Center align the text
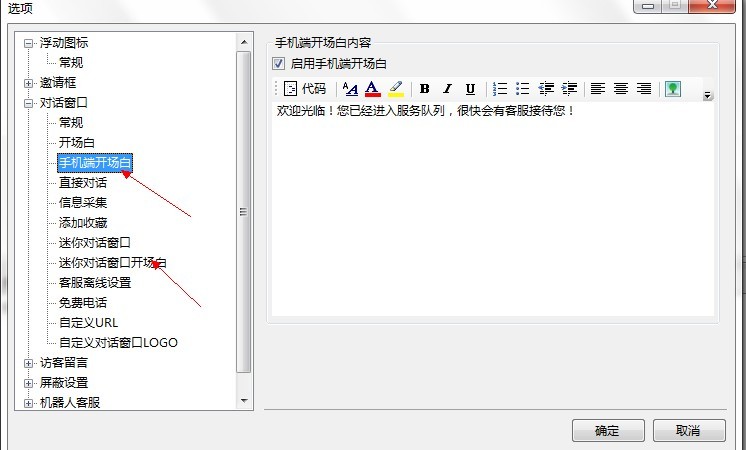This screenshot has height=450, width=746. [621, 89]
